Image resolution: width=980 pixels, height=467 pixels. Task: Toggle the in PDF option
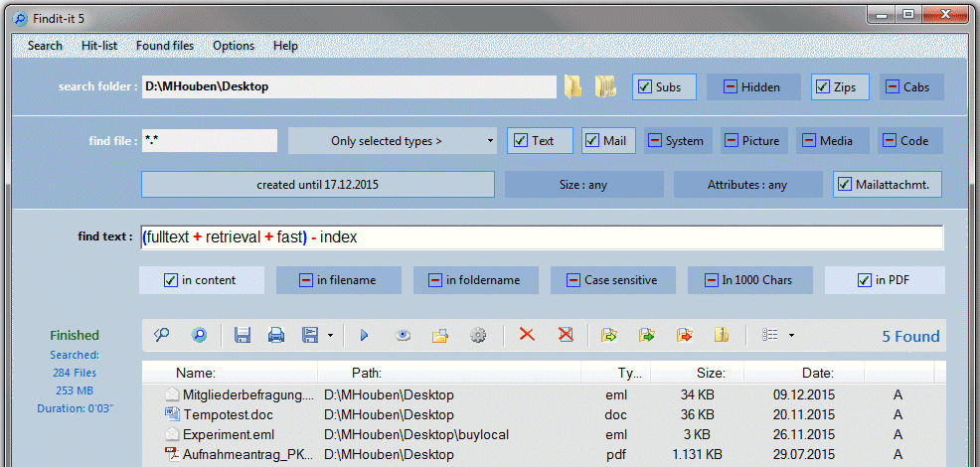[x=885, y=280]
